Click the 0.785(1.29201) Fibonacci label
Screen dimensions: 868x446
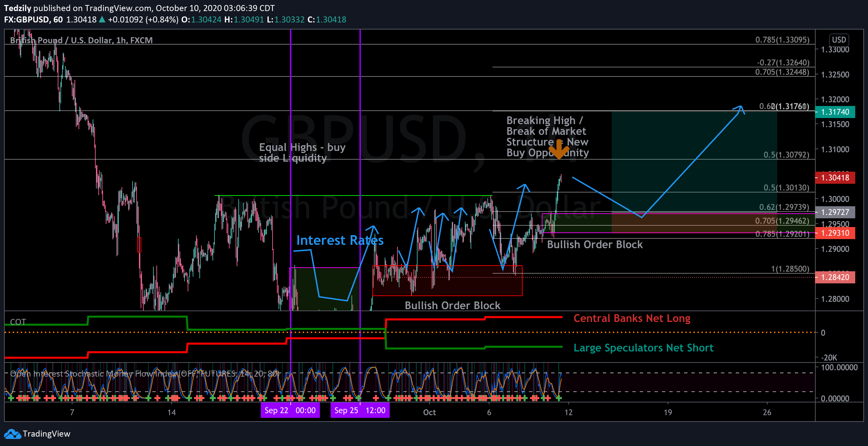point(782,234)
